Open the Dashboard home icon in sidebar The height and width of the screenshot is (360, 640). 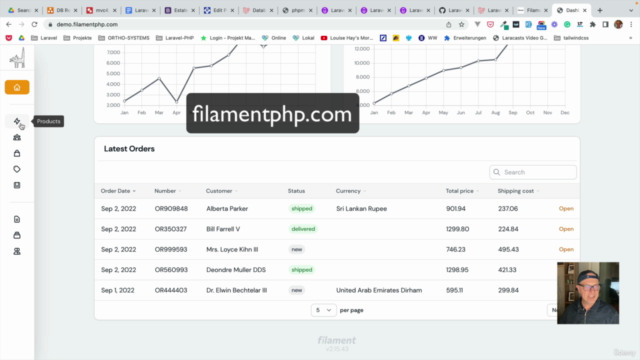click(x=17, y=87)
